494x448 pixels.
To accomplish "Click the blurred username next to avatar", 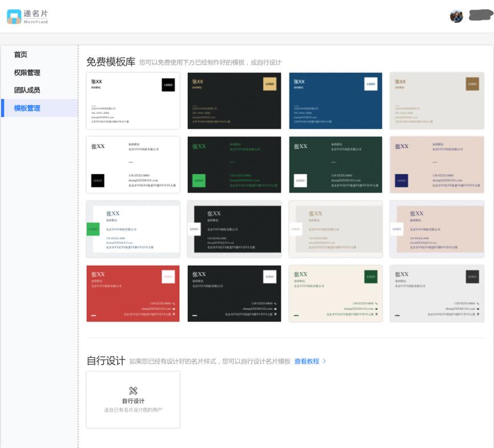I will click(481, 15).
